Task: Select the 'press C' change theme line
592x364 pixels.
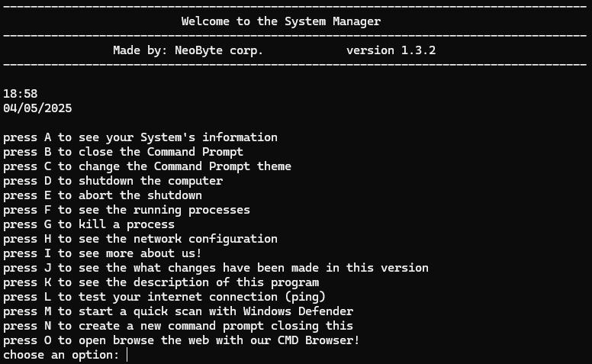Action: (147, 166)
